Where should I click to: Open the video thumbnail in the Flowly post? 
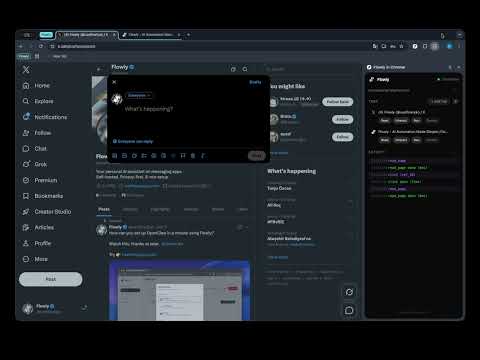click(x=179, y=291)
